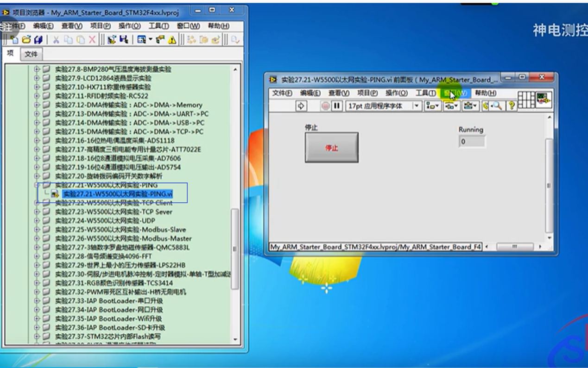This screenshot has height=368, width=588.
Task: Open 操作(O) menu in project explorer
Action: coord(130,26)
